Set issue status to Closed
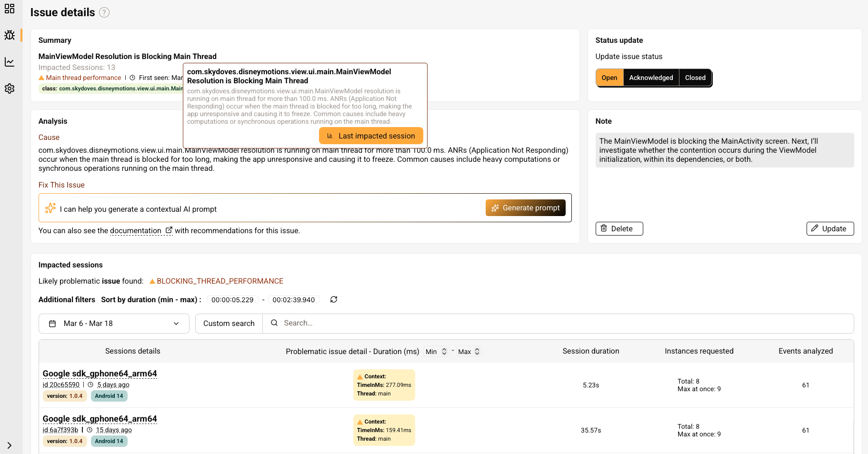Viewport: 868px width, 454px height. (x=695, y=78)
